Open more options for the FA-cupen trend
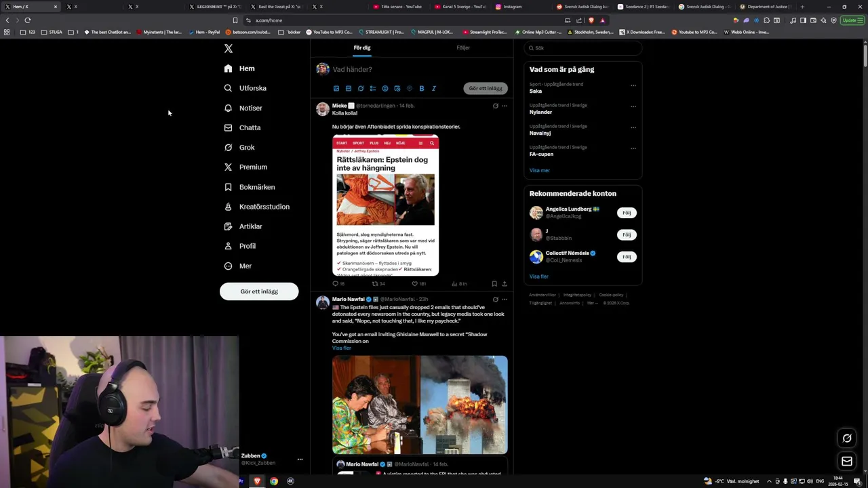This screenshot has height=488, width=868. (x=633, y=148)
